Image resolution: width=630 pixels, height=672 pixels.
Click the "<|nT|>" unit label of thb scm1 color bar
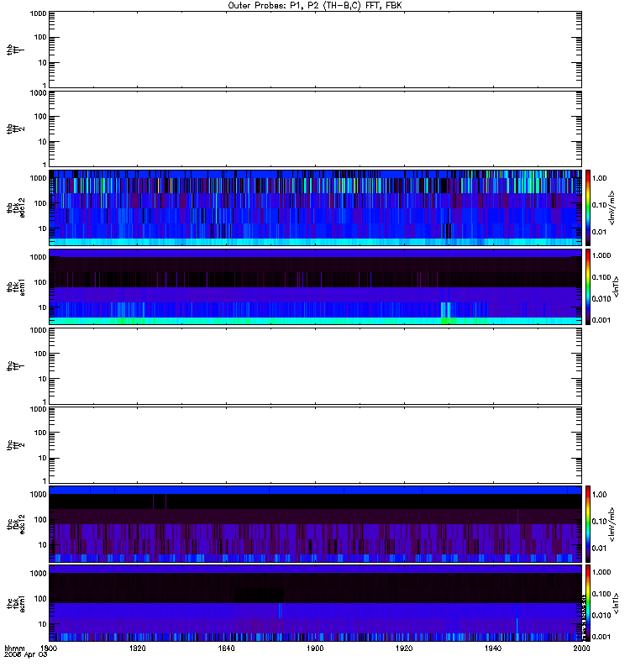(x=616, y=286)
